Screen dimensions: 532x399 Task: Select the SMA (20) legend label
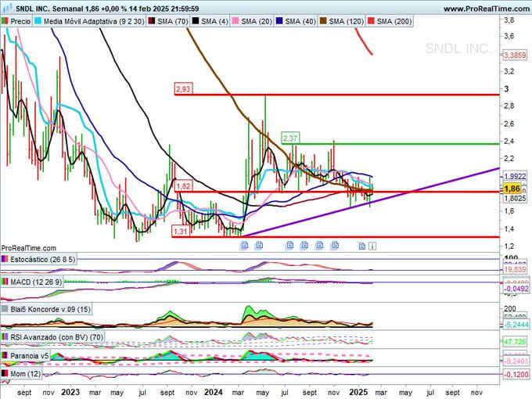(x=257, y=21)
